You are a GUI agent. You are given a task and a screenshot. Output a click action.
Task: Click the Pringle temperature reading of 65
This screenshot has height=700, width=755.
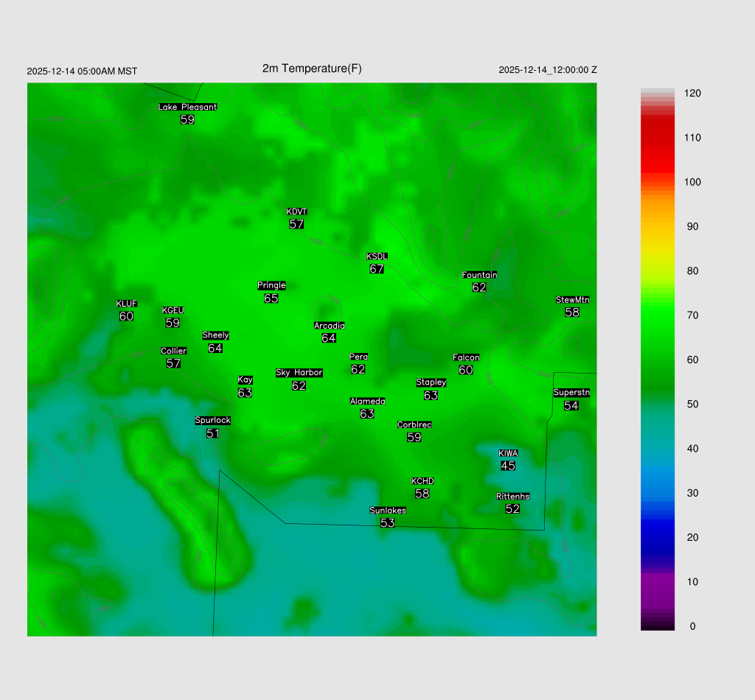coord(271,298)
